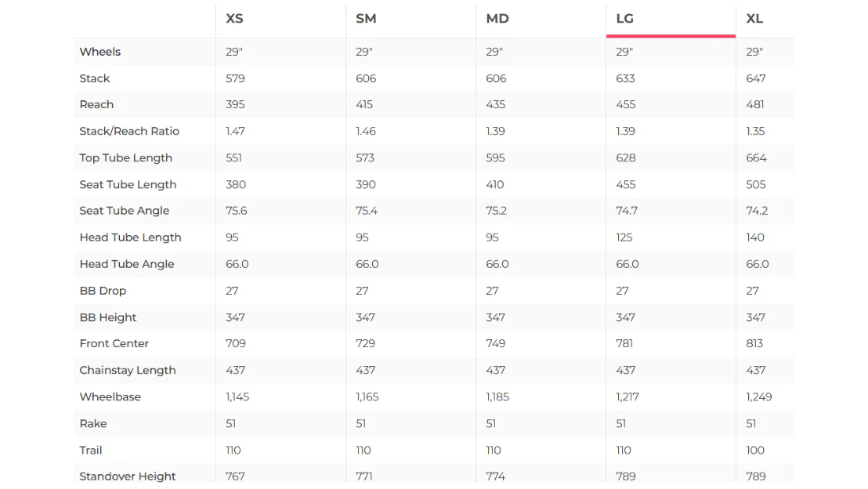Select the MD size column header

click(x=497, y=19)
